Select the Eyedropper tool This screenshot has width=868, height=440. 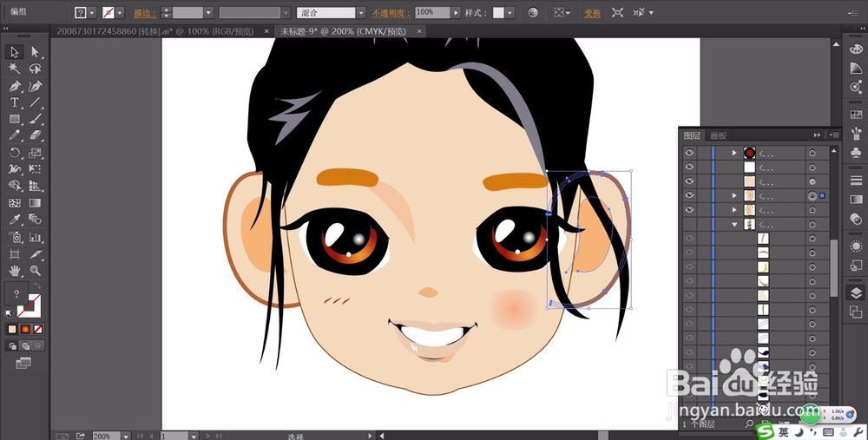click(15, 220)
